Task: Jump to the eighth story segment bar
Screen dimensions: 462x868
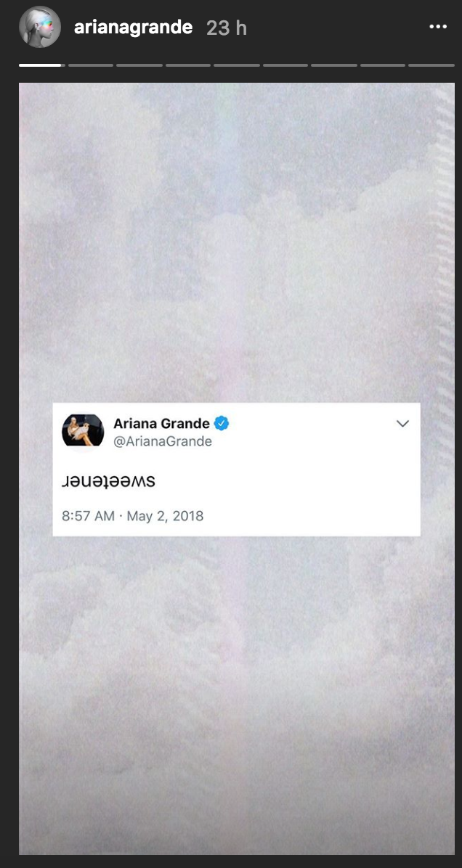Action: coord(383,65)
